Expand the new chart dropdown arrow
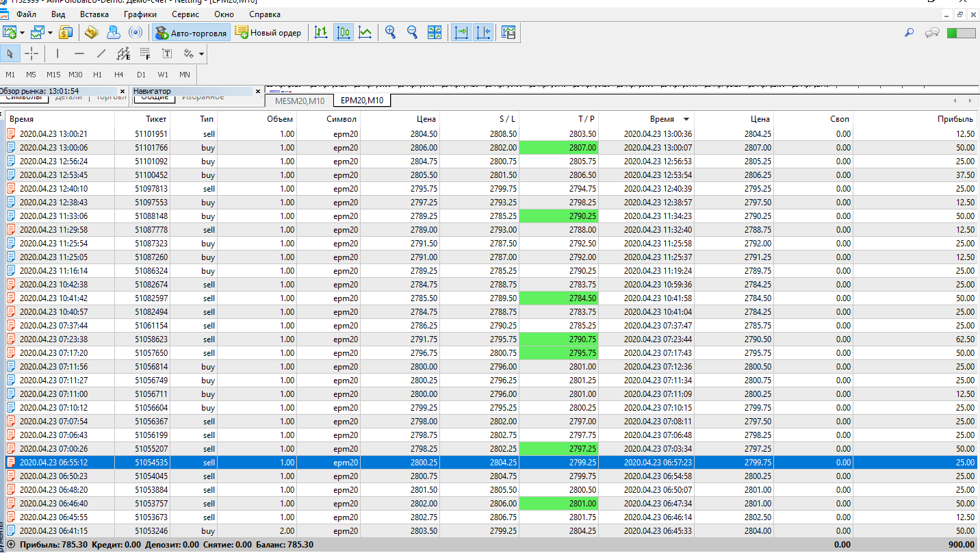The image size is (980, 553). (22, 32)
